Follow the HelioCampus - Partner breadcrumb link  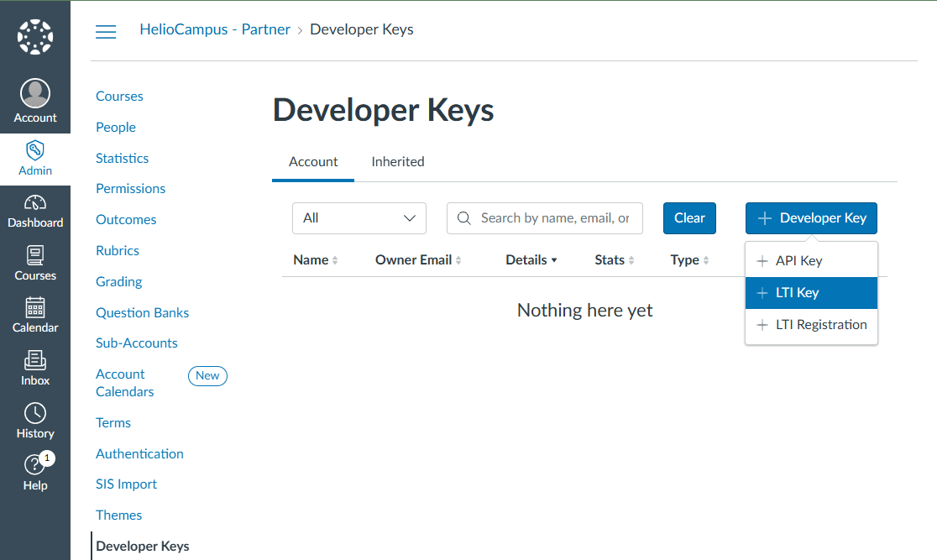(215, 29)
